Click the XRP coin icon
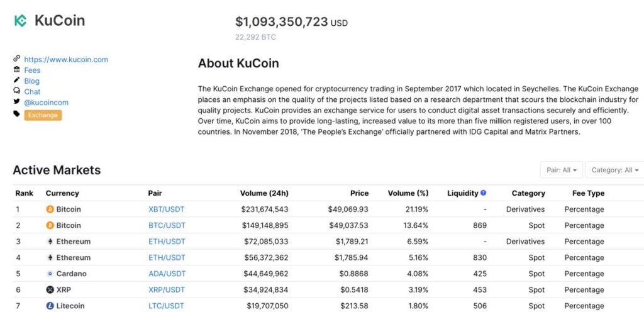 pos(50,290)
